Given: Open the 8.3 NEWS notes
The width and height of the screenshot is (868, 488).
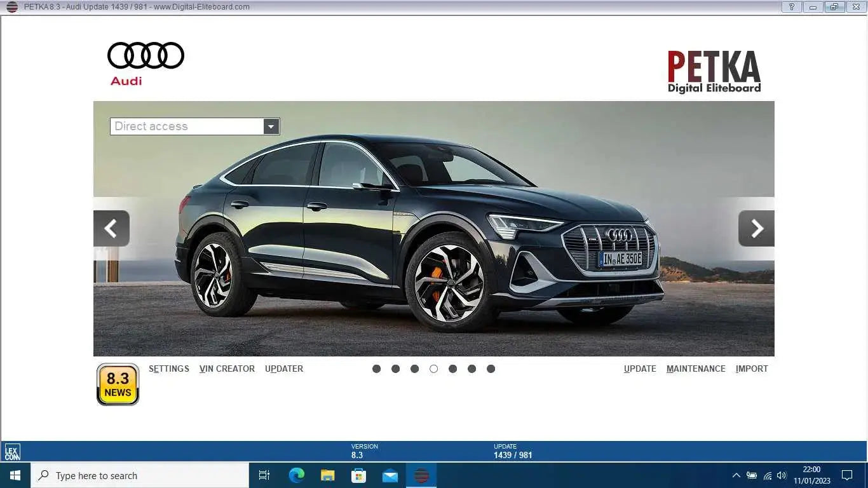Looking at the screenshot, I should coord(118,384).
